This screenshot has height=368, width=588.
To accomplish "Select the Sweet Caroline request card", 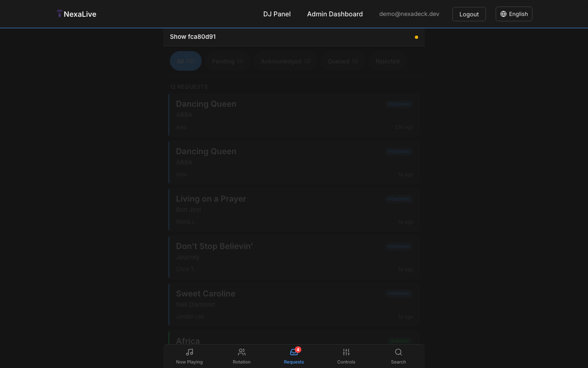I will click(294, 305).
